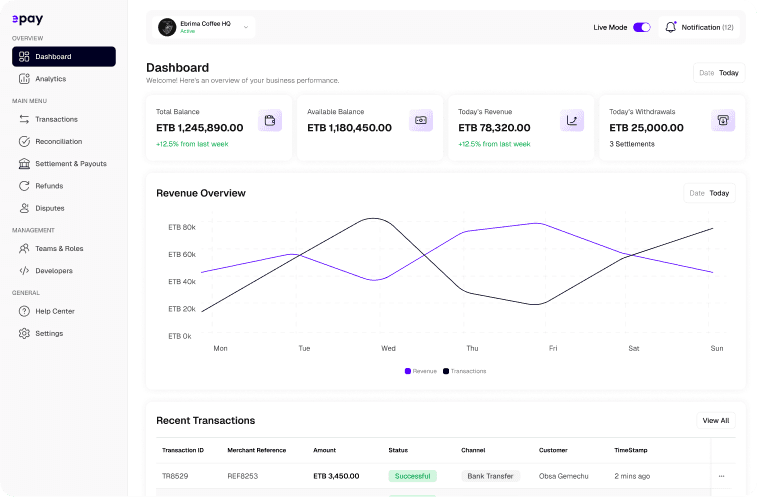Screen dimensions: 757x497
Task: Open the Transactions menu item
Action: pyautogui.click(x=64, y=119)
